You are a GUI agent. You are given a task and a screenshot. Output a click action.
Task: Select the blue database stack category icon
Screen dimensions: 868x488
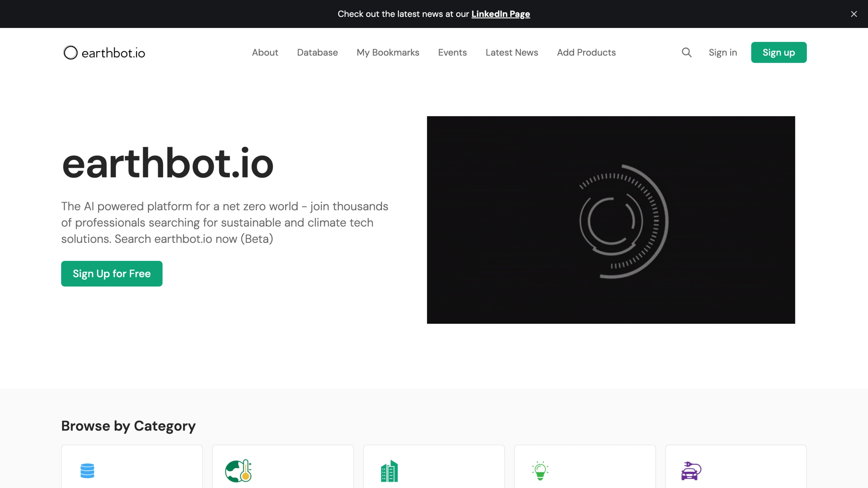[x=87, y=471]
